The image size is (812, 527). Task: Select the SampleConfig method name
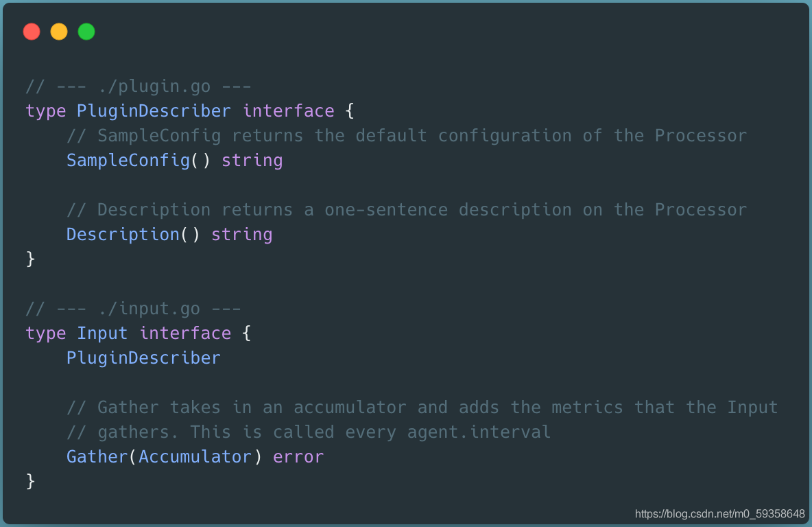128,161
